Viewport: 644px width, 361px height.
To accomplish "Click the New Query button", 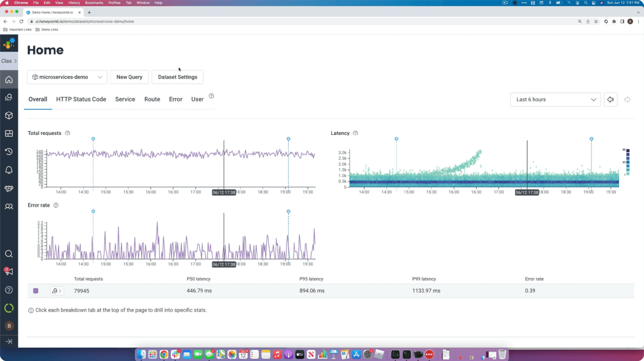I will 129,77.
